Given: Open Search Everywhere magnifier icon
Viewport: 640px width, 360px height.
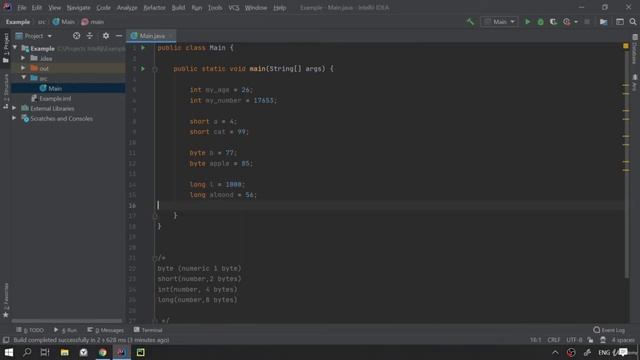Looking at the screenshot, I should click(633, 22).
